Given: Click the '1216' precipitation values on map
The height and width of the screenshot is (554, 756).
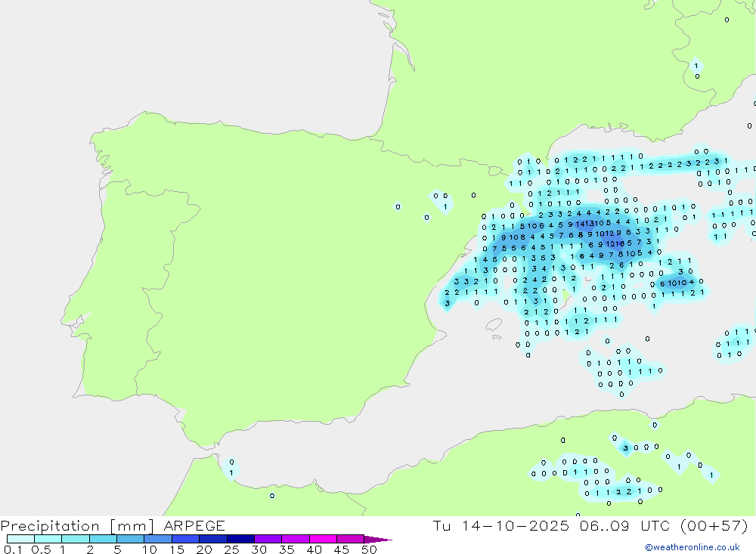Looking at the screenshot, I should click(x=615, y=244).
